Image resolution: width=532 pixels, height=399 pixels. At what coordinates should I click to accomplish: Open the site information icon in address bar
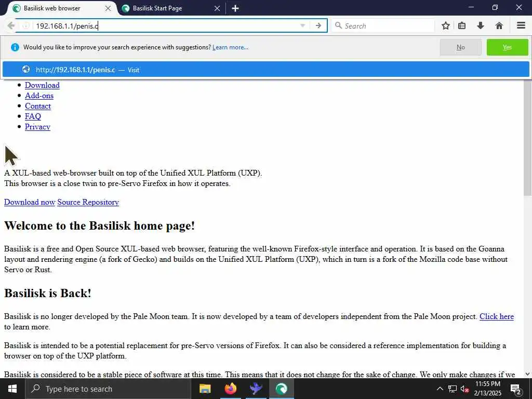point(26,26)
